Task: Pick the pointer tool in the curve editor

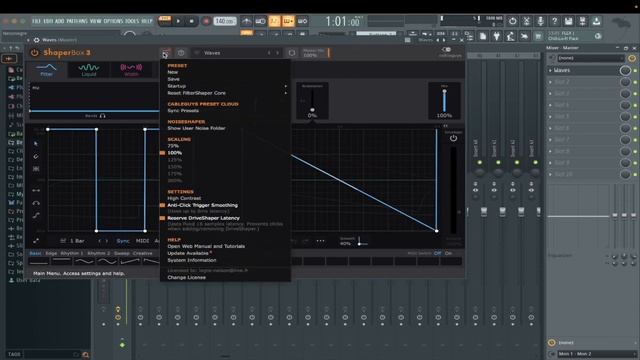Action: tap(36, 144)
